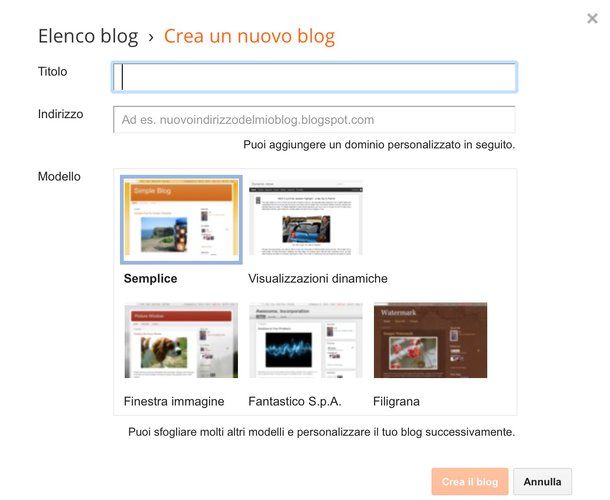Click the Crea il blog button

(x=470, y=481)
